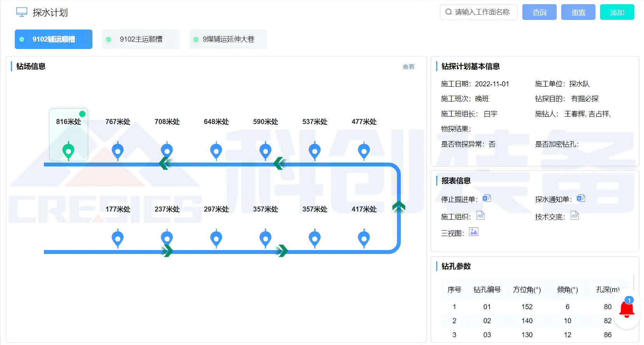Open the 技术交底 PDF file icon
Screen dimensions: 644x345
point(574,216)
